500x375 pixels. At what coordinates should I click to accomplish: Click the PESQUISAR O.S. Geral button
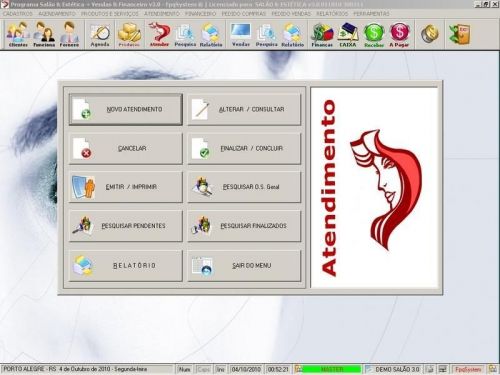(244, 187)
